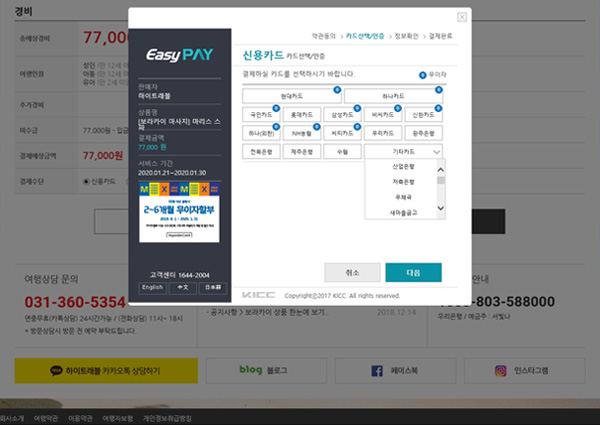Screen dimensions: 600x425
Task: Select the 신용카드 radio button on the page
Action: (x=86, y=182)
